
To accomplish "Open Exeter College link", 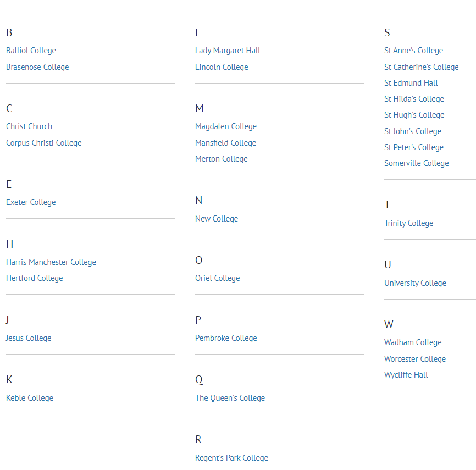I will pos(31,202).
